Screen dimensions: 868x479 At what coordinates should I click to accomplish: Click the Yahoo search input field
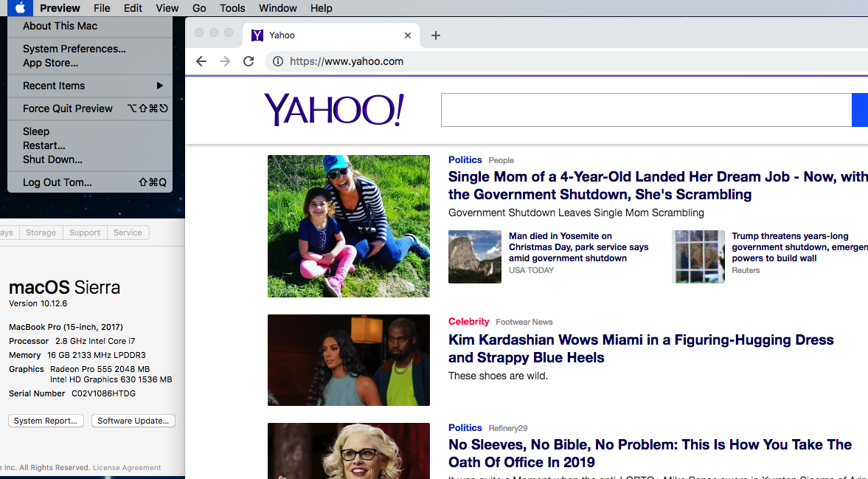646,110
